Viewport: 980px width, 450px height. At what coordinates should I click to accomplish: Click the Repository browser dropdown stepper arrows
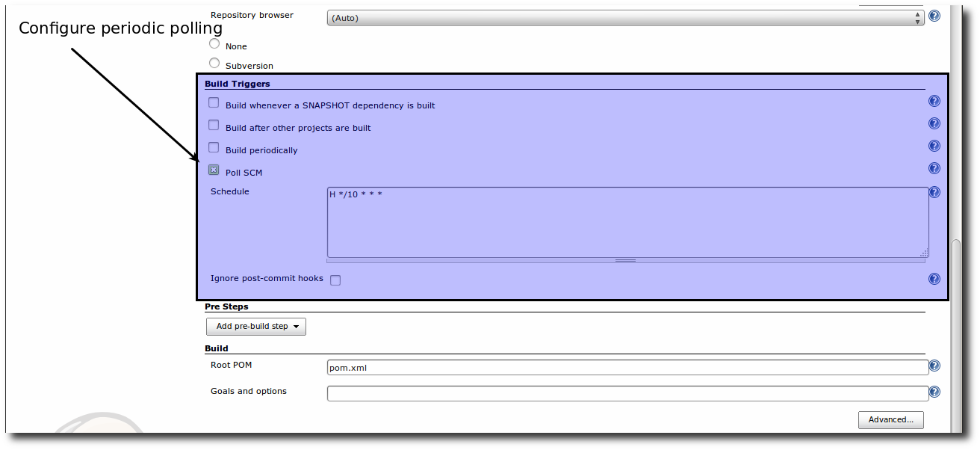pos(917,17)
